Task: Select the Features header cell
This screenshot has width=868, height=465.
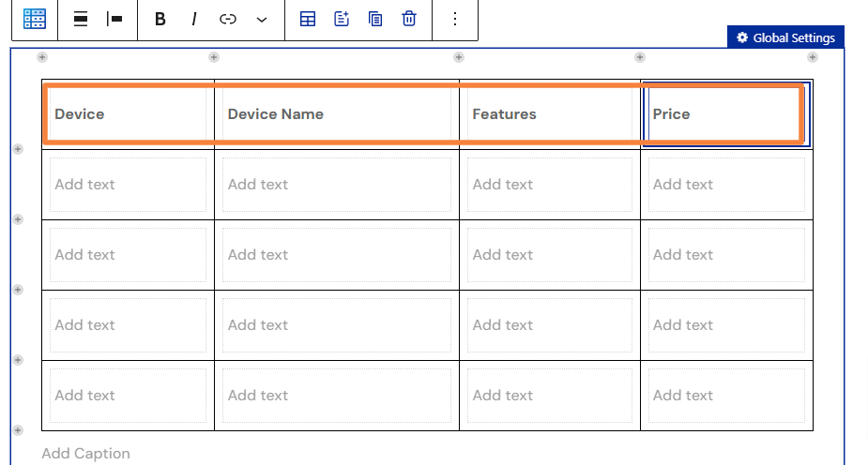Action: coord(550,114)
